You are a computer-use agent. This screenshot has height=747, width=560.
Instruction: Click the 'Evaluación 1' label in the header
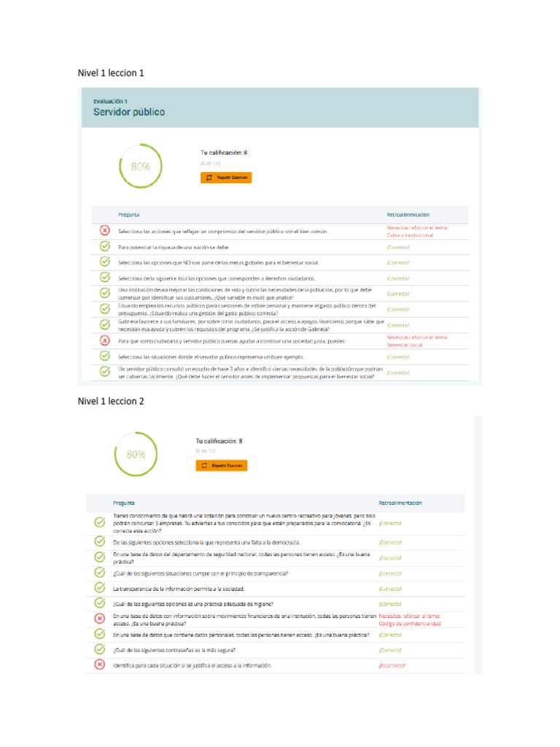click(x=110, y=101)
